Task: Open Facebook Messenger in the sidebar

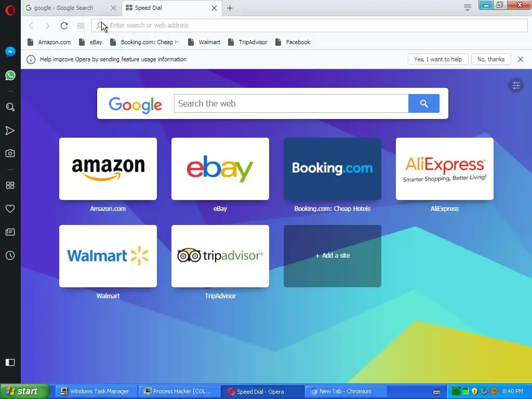Action: pos(10,51)
